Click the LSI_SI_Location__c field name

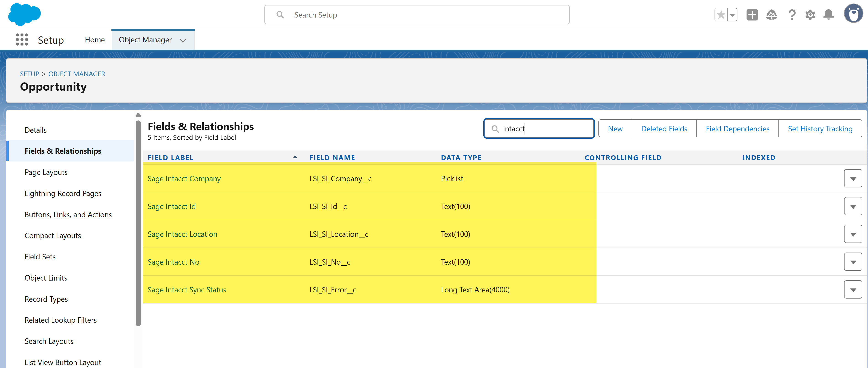(x=339, y=234)
